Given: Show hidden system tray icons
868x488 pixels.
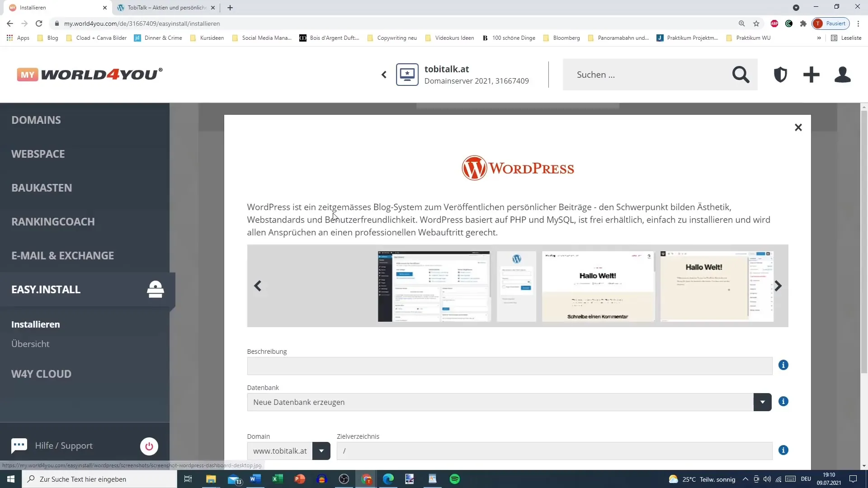Looking at the screenshot, I should tap(745, 479).
